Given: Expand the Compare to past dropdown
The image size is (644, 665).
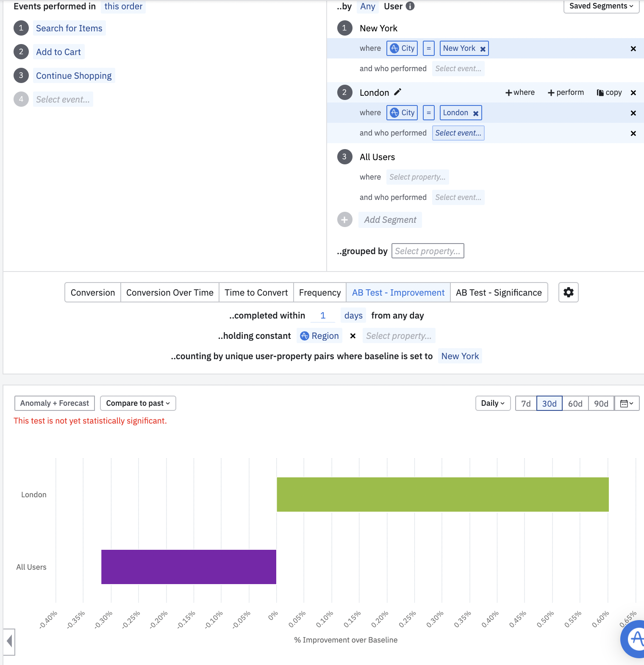Looking at the screenshot, I should [138, 403].
